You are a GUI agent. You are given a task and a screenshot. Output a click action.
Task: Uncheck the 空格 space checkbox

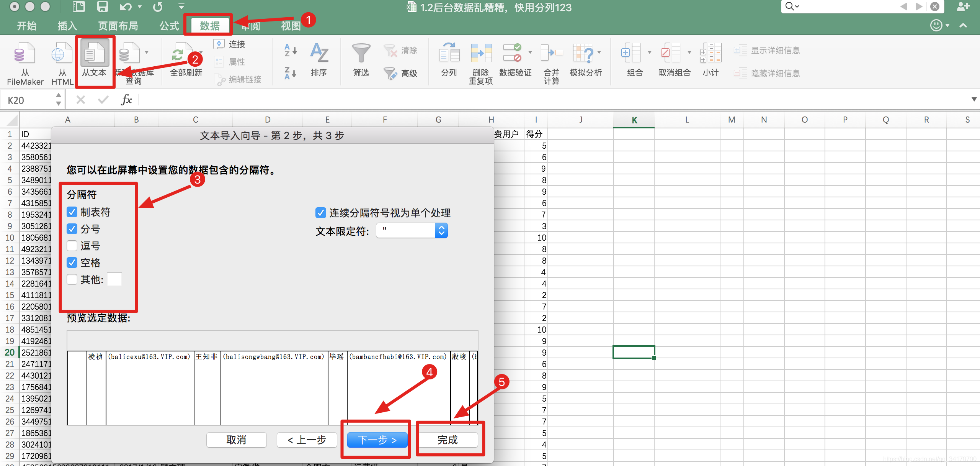click(x=72, y=263)
